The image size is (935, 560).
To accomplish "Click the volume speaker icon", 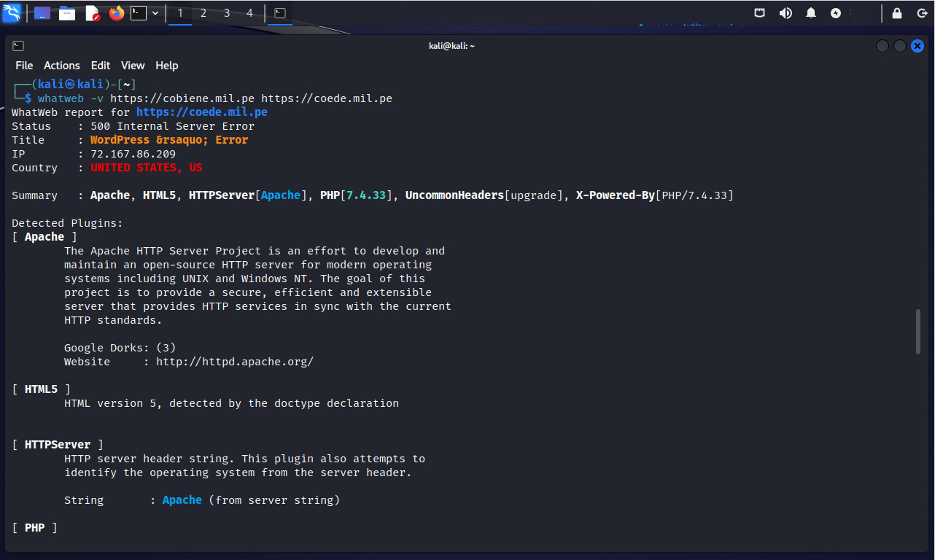I will pyautogui.click(x=785, y=13).
